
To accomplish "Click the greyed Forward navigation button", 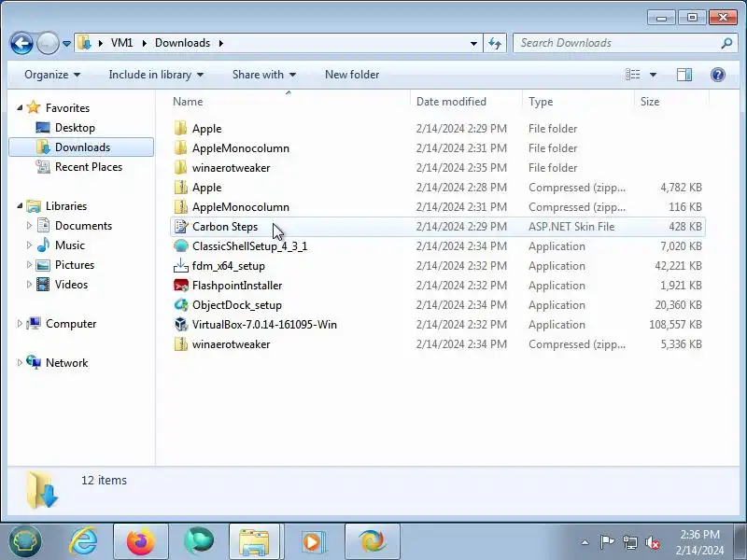I will [x=48, y=43].
